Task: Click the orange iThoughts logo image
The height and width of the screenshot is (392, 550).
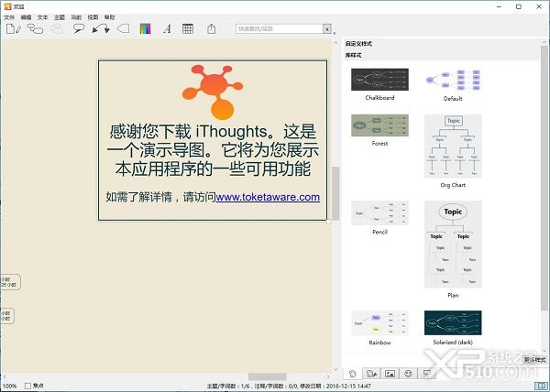Action: tap(213, 93)
